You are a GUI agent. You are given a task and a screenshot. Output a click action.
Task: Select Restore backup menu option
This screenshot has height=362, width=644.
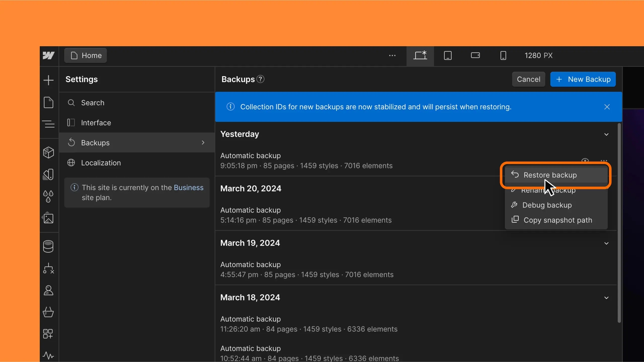point(550,175)
